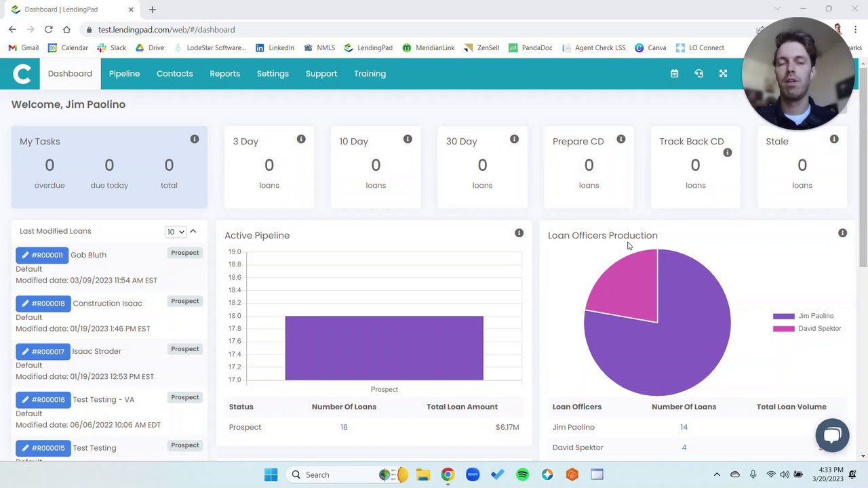Collapse the Last Modified Loans panel

click(193, 231)
